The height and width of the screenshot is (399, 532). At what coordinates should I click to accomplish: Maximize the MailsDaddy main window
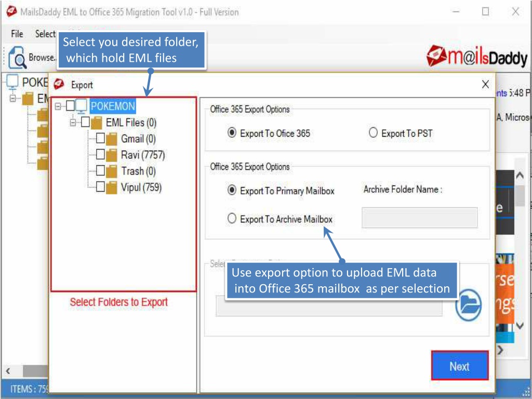486,11
